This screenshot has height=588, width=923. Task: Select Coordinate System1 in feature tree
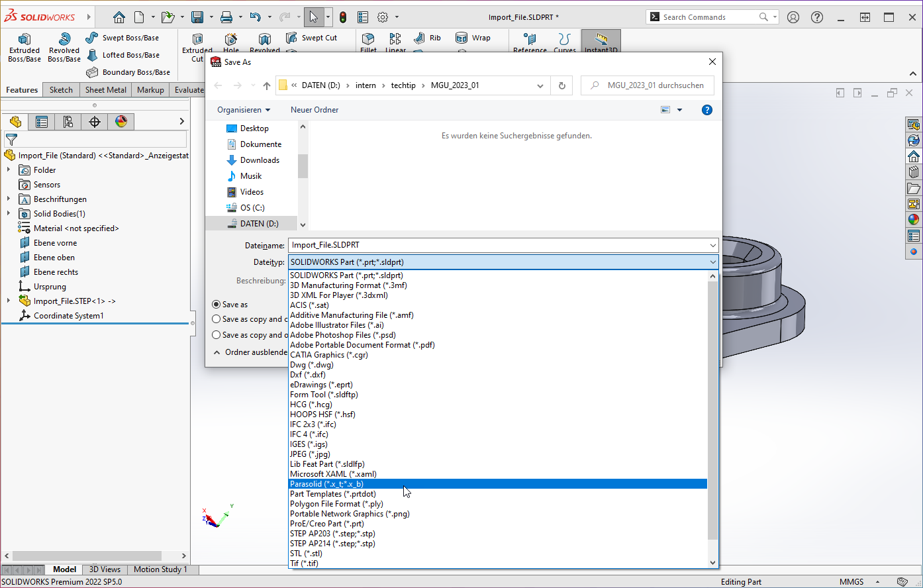[69, 316]
